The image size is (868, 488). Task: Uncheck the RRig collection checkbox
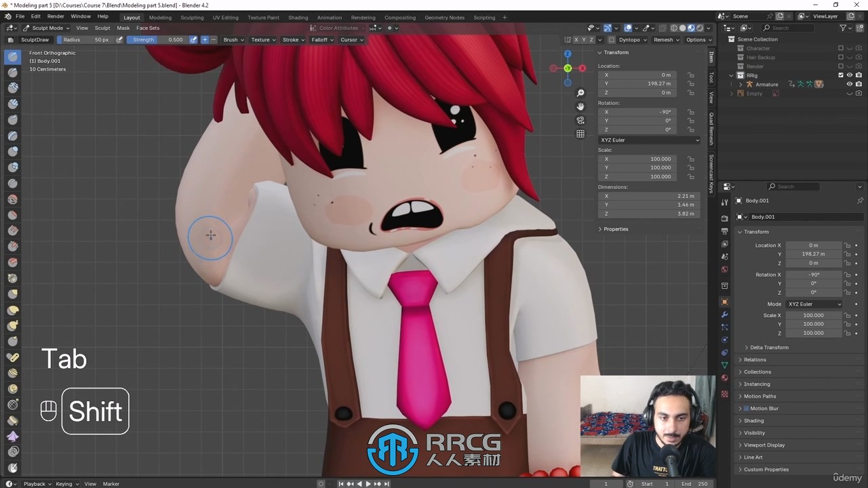(x=841, y=75)
